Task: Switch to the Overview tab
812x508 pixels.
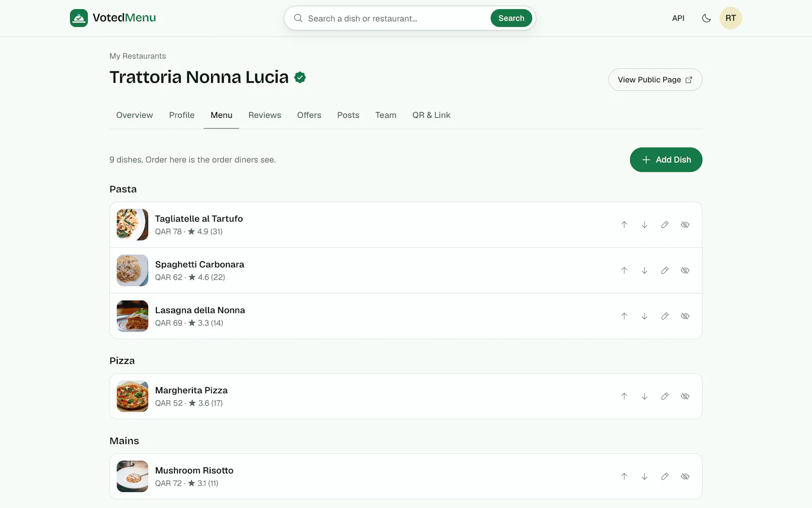Action: click(134, 115)
